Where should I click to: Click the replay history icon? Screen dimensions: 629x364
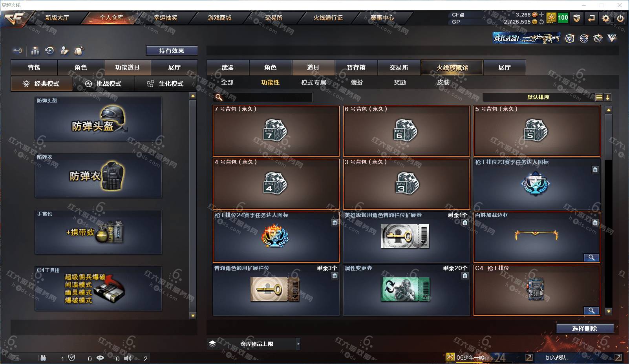49,51
